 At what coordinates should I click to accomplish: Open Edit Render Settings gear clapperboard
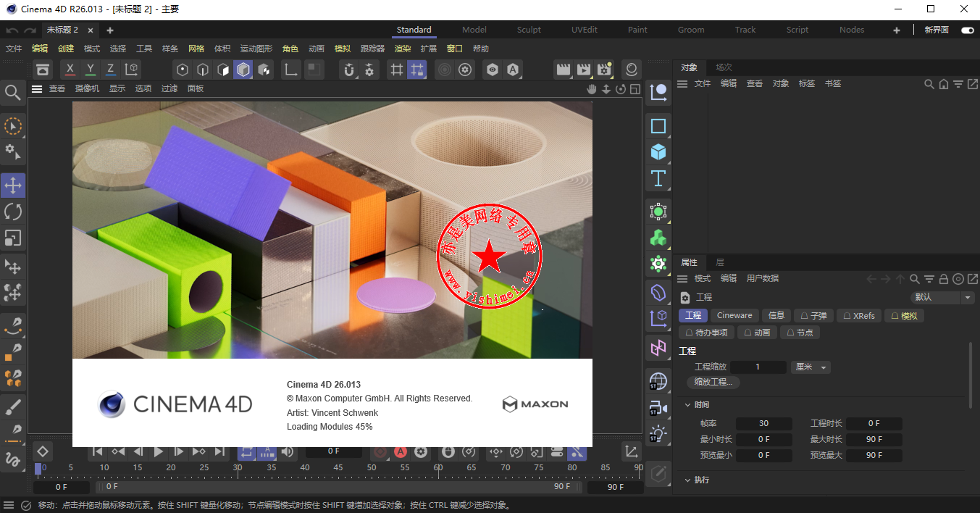point(604,70)
